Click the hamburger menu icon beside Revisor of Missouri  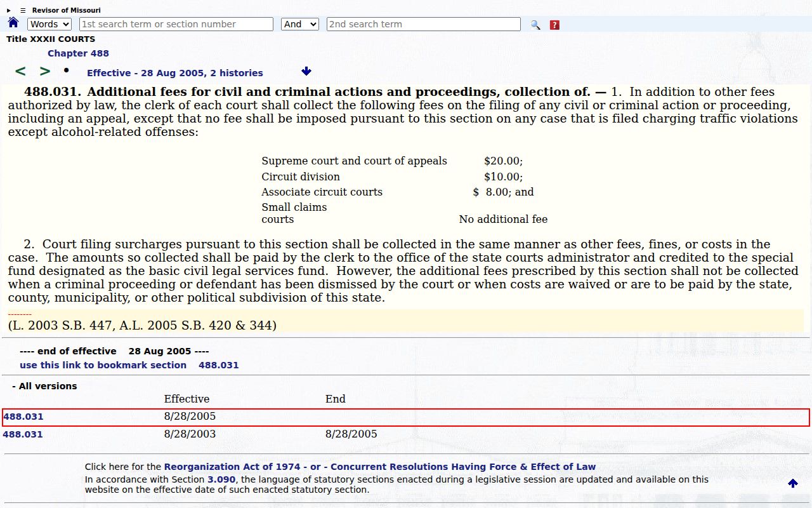click(23, 10)
